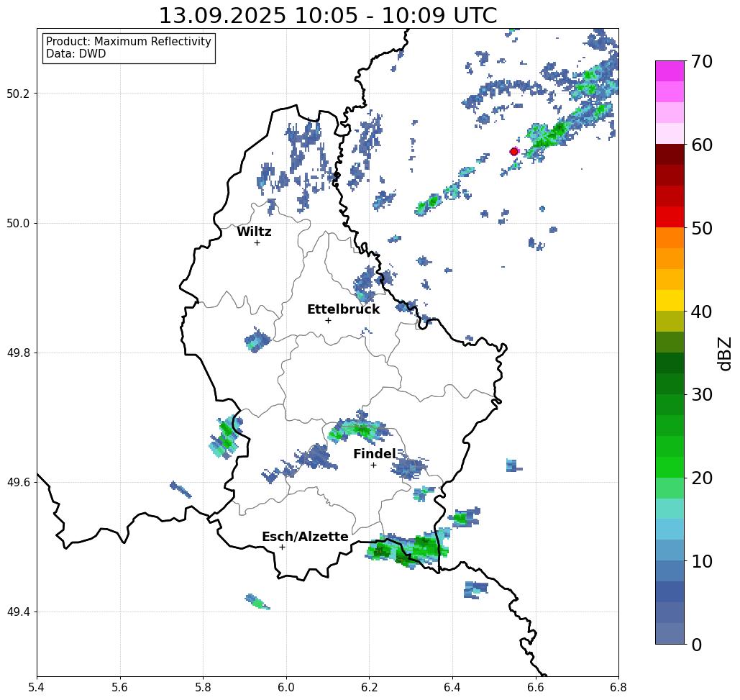Image resolution: width=740 pixels, height=700 pixels.
Task: Click rain cell west of Ettelbruck
Action: [257, 340]
